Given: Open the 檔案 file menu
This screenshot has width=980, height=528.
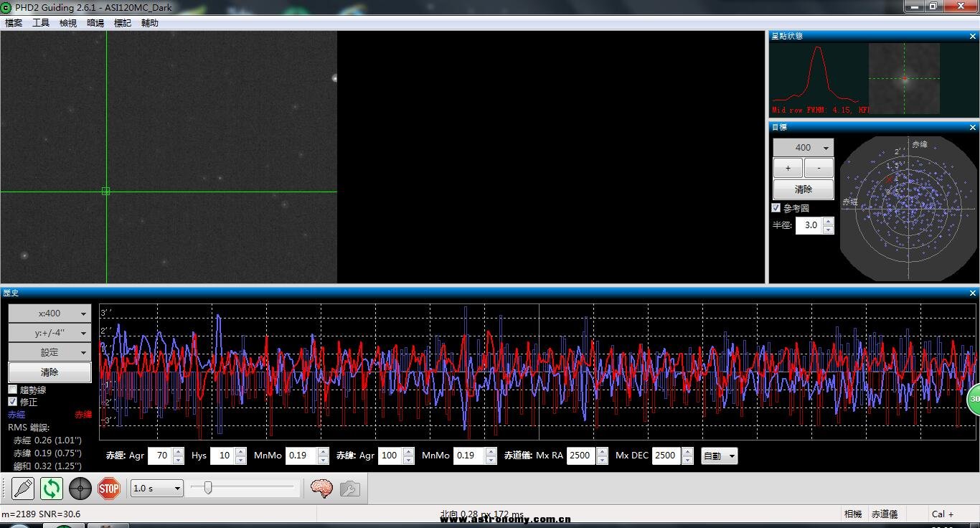Looking at the screenshot, I should 14,23.
